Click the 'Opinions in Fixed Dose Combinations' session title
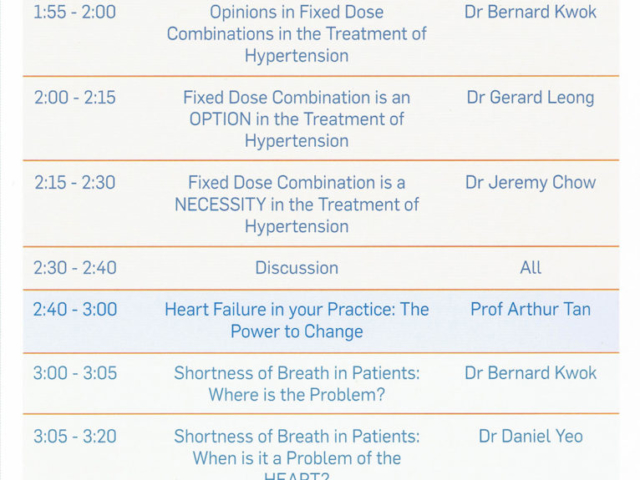640x480 pixels. 297,33
